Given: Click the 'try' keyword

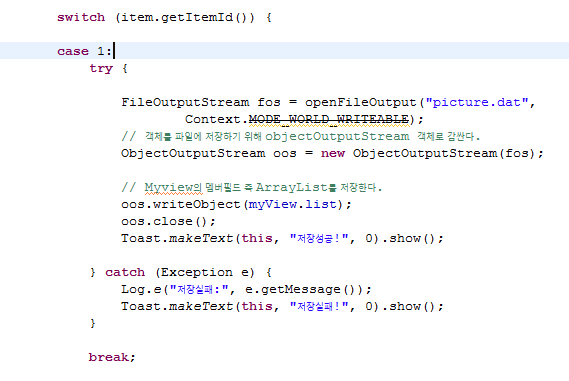Looking at the screenshot, I should point(101,68).
